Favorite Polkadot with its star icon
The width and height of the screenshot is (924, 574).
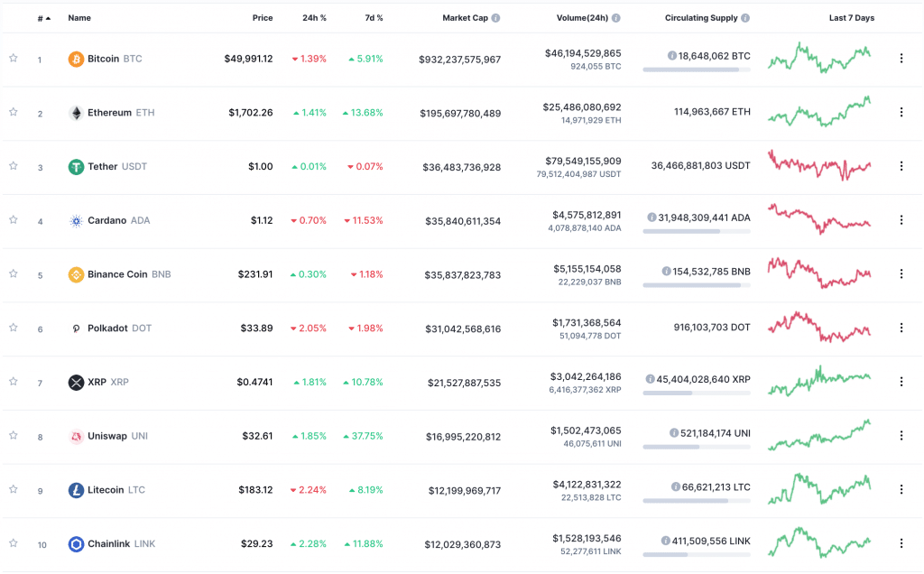tap(14, 329)
